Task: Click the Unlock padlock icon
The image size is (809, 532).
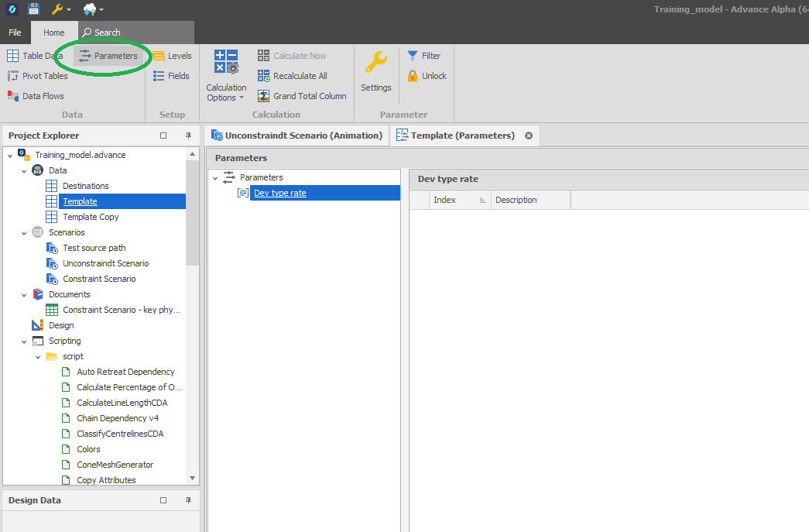Action: click(x=413, y=76)
